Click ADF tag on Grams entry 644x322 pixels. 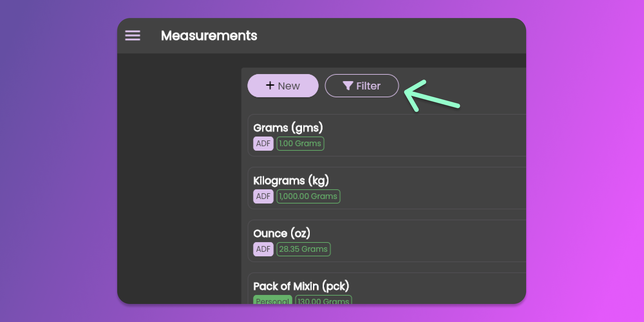click(x=263, y=144)
